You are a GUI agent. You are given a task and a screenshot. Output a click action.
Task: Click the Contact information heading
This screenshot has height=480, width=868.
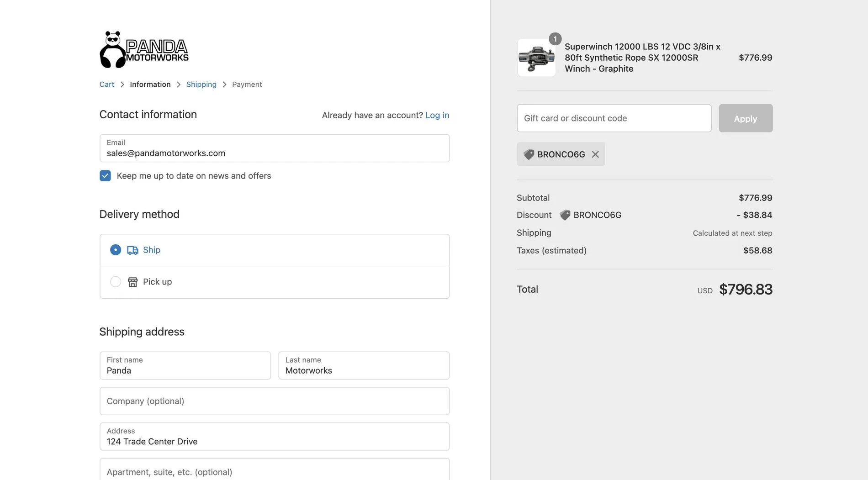tap(148, 115)
